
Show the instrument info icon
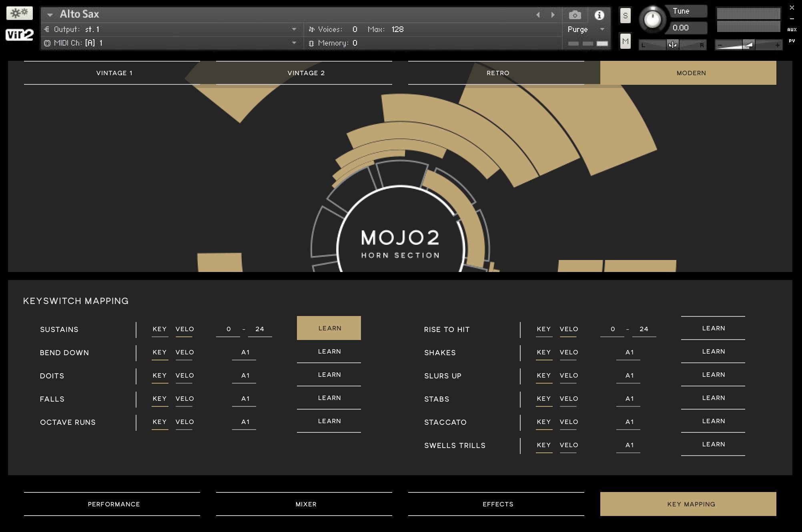point(599,15)
